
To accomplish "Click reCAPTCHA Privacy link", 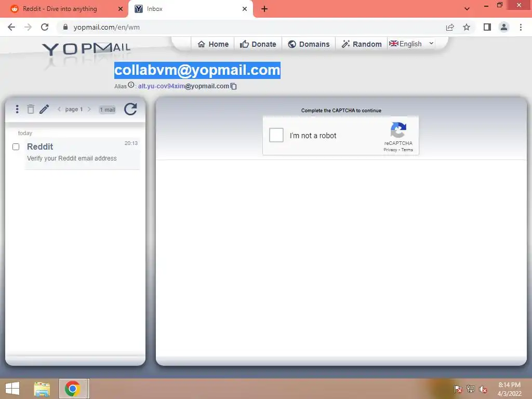I will (390, 150).
